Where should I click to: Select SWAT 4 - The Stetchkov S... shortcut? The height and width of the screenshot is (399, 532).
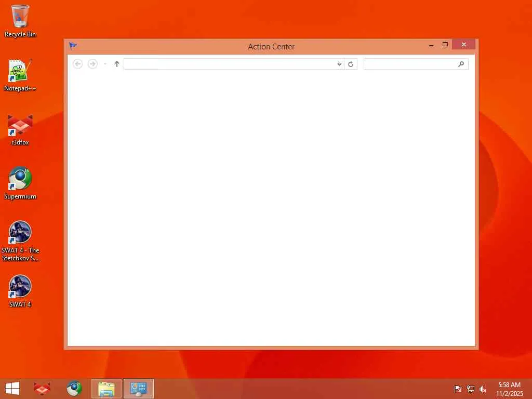tap(20, 241)
